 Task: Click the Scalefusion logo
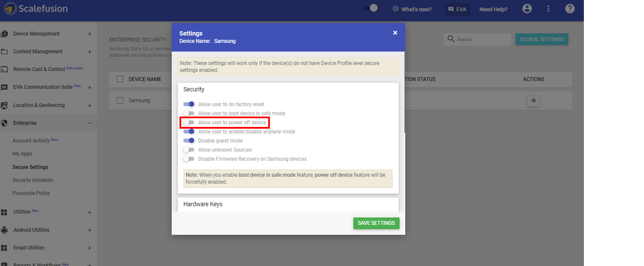click(36, 9)
